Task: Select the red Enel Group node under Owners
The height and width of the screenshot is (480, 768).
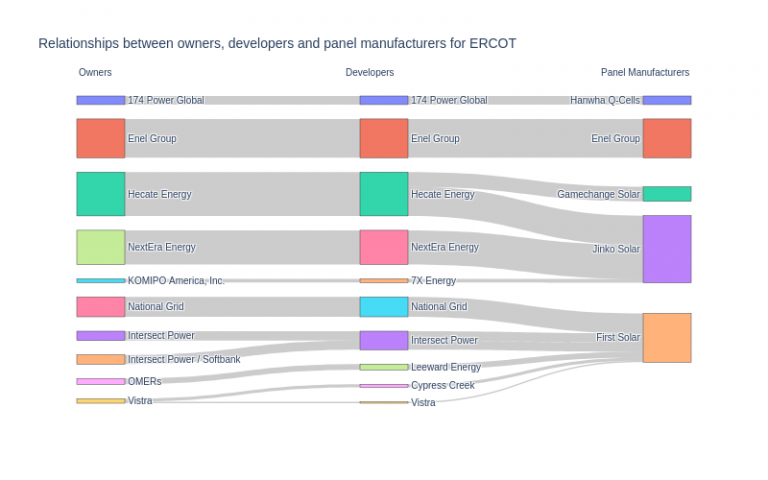Action: click(x=100, y=138)
